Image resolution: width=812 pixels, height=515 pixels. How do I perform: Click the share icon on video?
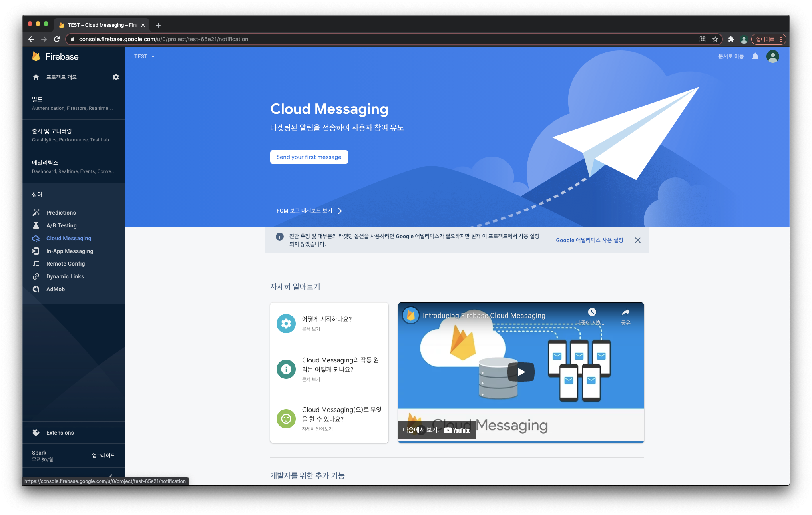pyautogui.click(x=625, y=312)
